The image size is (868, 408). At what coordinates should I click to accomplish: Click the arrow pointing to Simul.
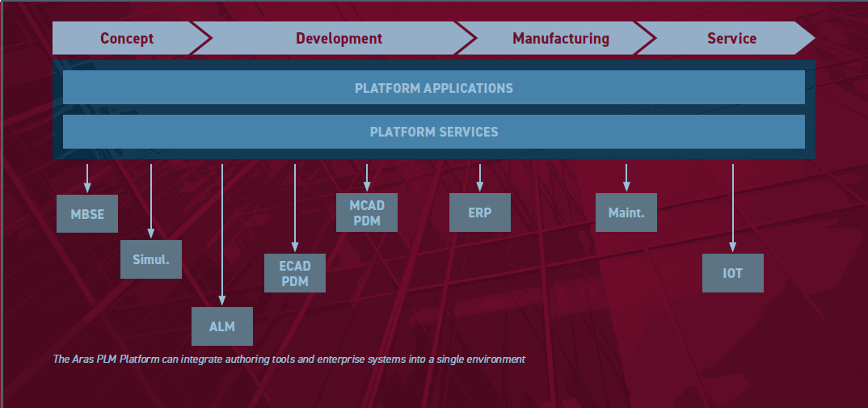(151, 202)
